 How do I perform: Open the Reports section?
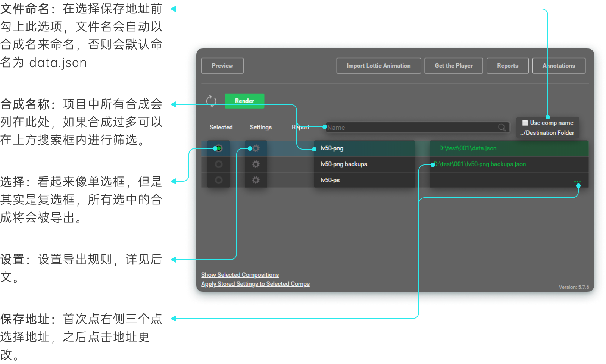tap(507, 66)
